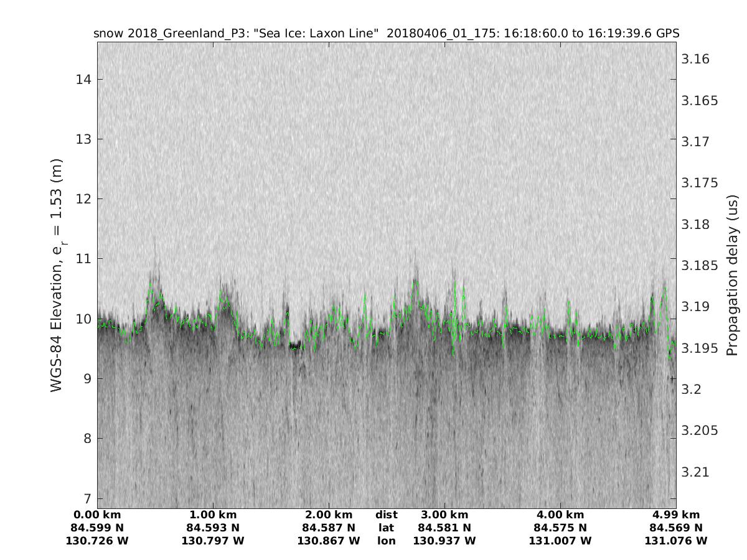Image resolution: width=747 pixels, height=560 pixels.
Task: Click the 3.2 propagation delay tick
Action: pyautogui.click(x=692, y=390)
